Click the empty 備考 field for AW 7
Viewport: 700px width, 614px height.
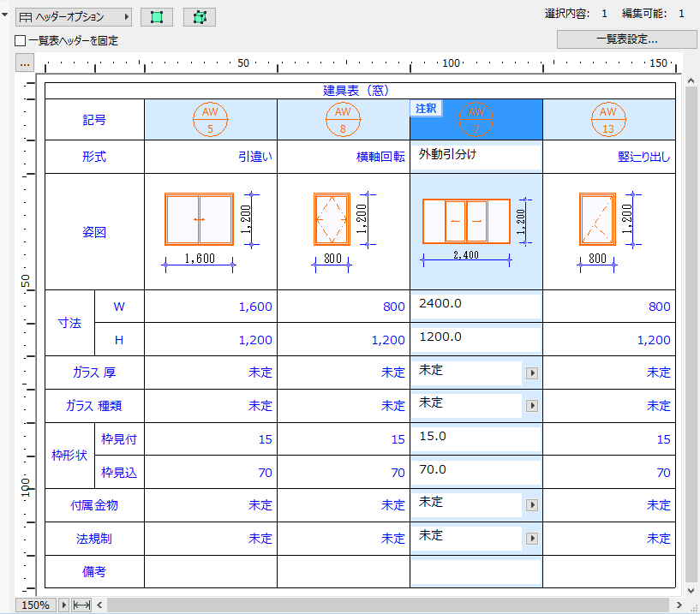[476, 571]
